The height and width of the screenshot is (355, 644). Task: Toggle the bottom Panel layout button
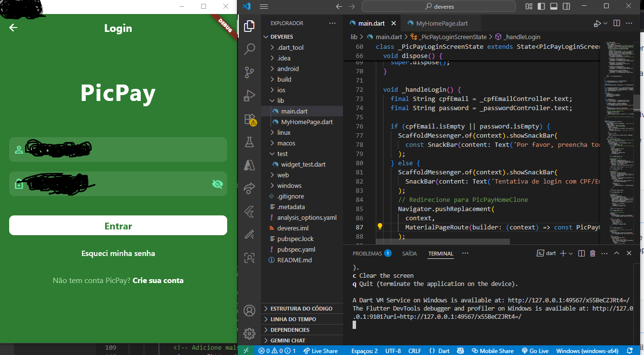[x=554, y=6]
